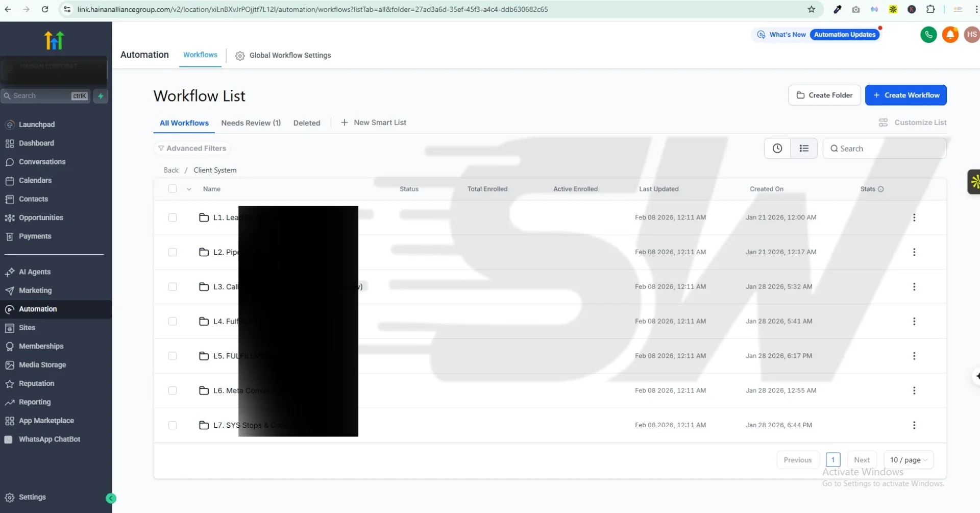This screenshot has width=980, height=513.
Task: Open the Advanced Filters panel
Action: tap(192, 149)
